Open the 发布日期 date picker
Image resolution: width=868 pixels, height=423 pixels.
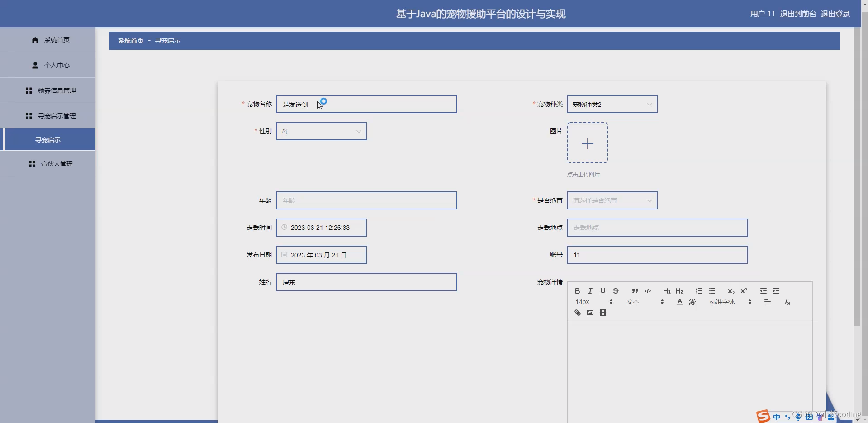pyautogui.click(x=321, y=255)
